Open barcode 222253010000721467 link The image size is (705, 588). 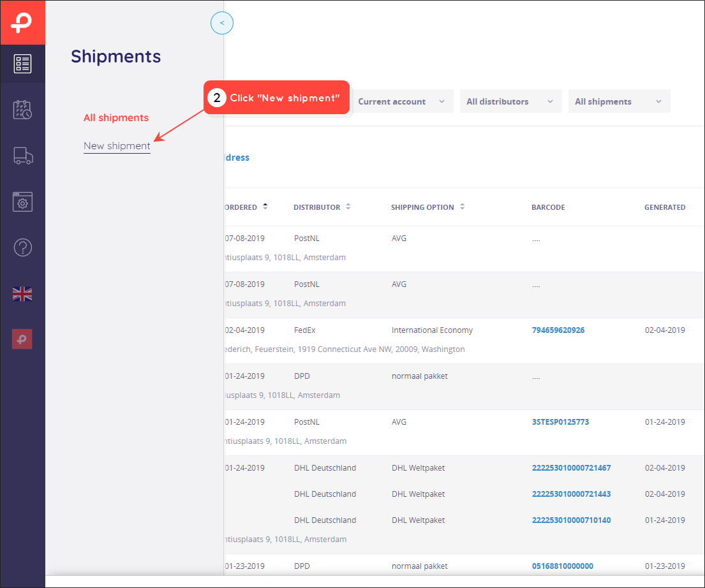(571, 467)
